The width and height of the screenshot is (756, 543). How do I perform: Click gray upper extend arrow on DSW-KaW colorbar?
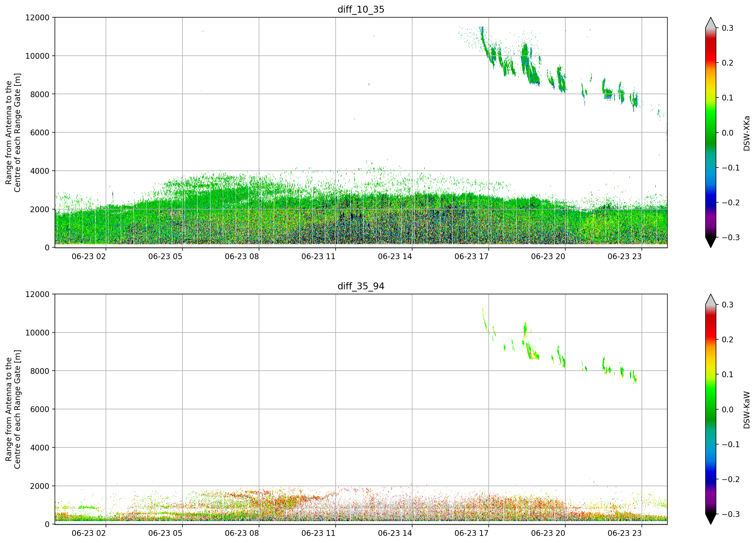click(711, 300)
